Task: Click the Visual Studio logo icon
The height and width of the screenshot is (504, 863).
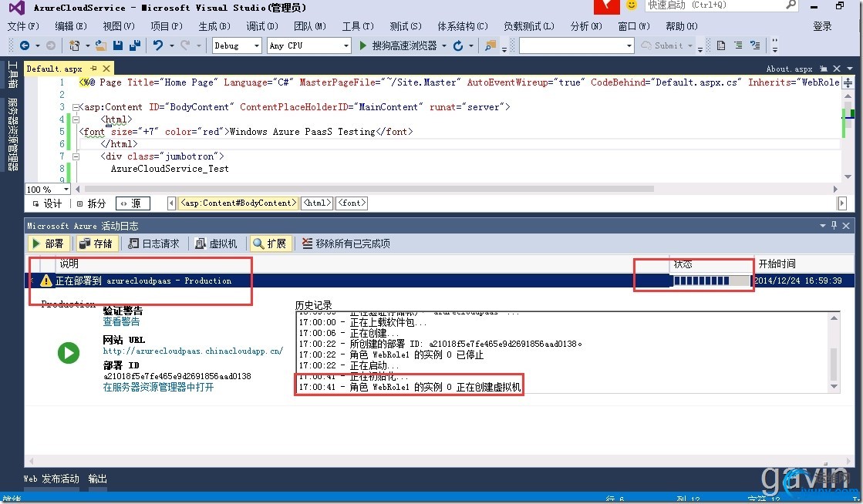Action: (16, 8)
